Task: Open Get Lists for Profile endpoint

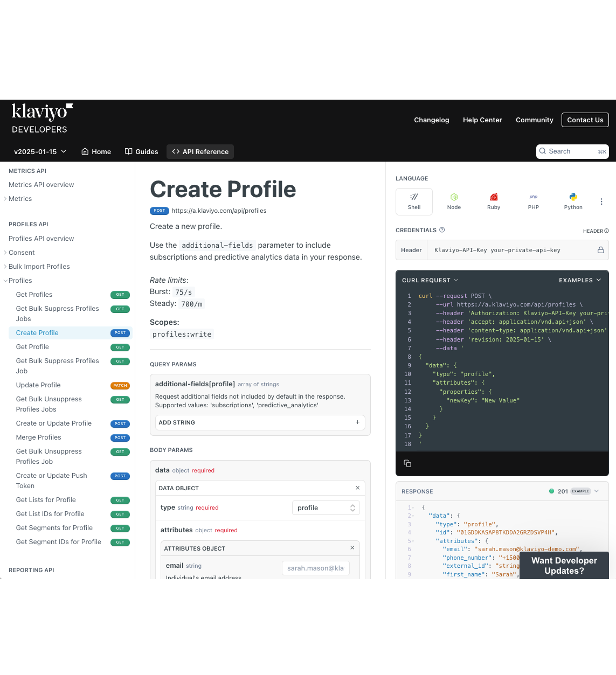Action: click(x=71, y=500)
